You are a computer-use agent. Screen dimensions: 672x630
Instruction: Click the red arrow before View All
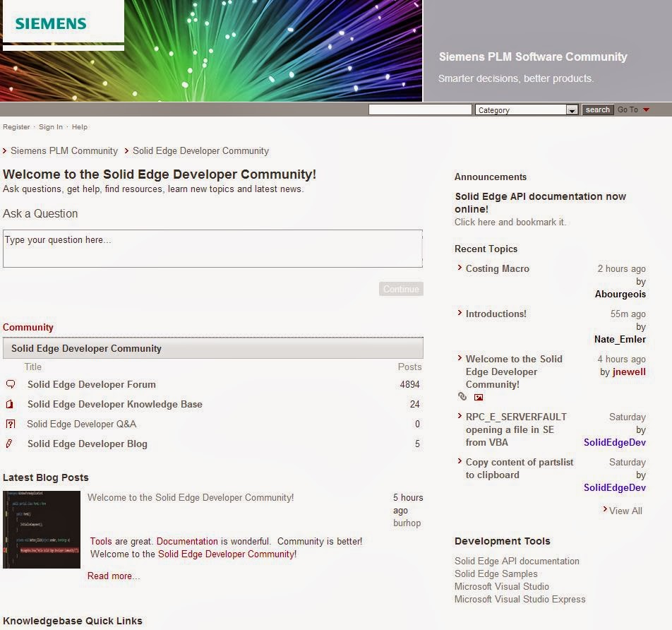coord(605,509)
